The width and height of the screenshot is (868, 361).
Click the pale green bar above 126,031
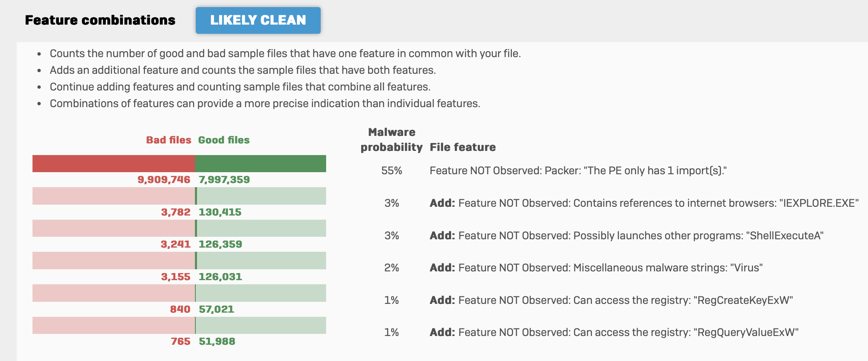pyautogui.click(x=261, y=261)
